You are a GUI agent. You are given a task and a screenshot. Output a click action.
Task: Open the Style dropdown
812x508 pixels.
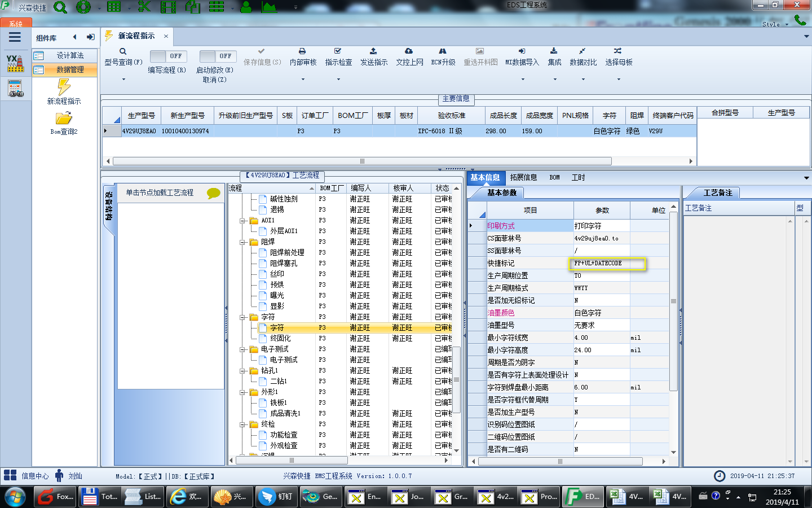tap(775, 24)
